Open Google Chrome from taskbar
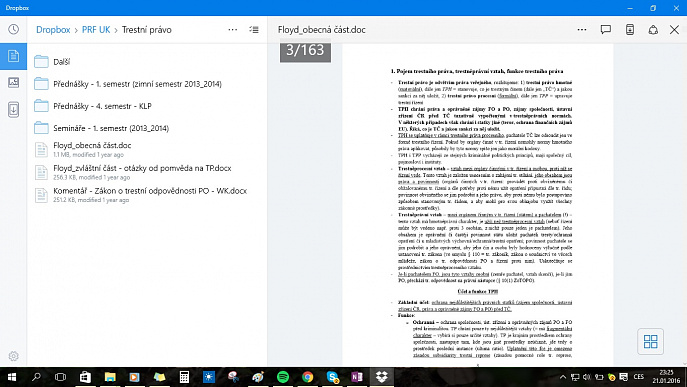The height and width of the screenshot is (387, 687). point(308,377)
